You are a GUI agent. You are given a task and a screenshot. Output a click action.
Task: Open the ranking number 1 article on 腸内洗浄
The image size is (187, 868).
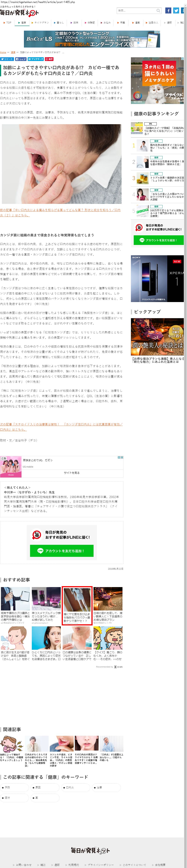click(157, 146)
